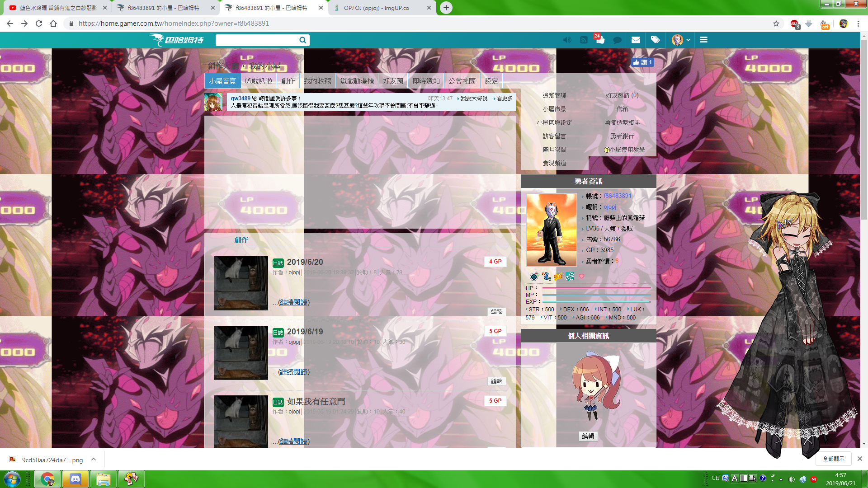
Task: Click 全部顯示 in download bar
Action: (833, 459)
